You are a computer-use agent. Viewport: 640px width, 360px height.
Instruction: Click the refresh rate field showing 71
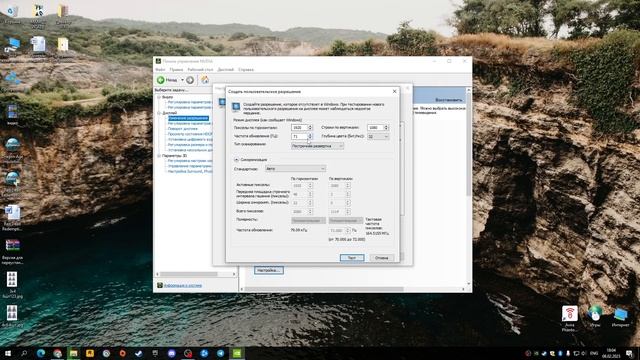pos(299,136)
